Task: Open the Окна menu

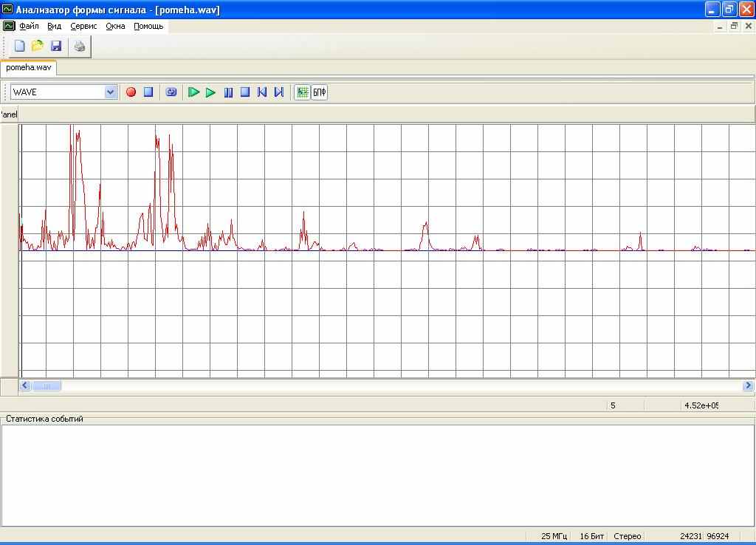Action: pos(115,26)
